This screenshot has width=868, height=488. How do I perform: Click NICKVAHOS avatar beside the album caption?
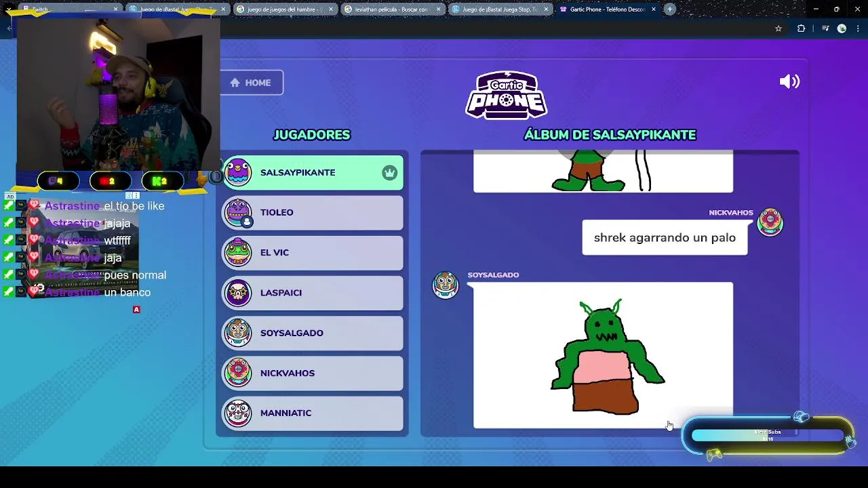[770, 222]
